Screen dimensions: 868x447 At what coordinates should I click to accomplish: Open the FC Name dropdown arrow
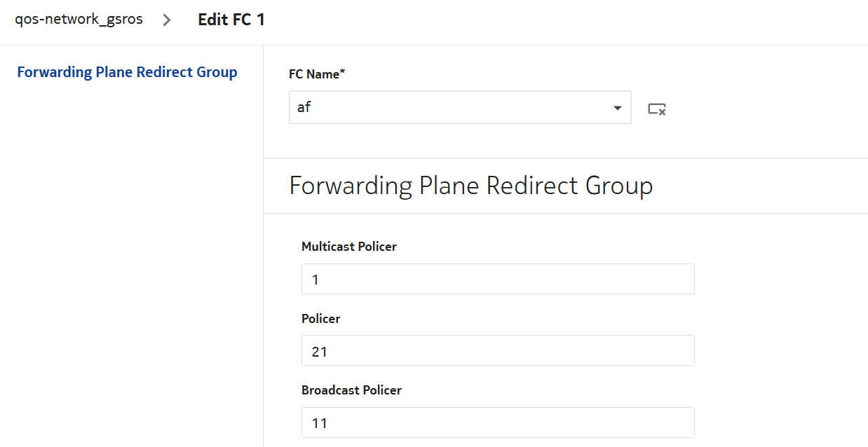coord(617,108)
